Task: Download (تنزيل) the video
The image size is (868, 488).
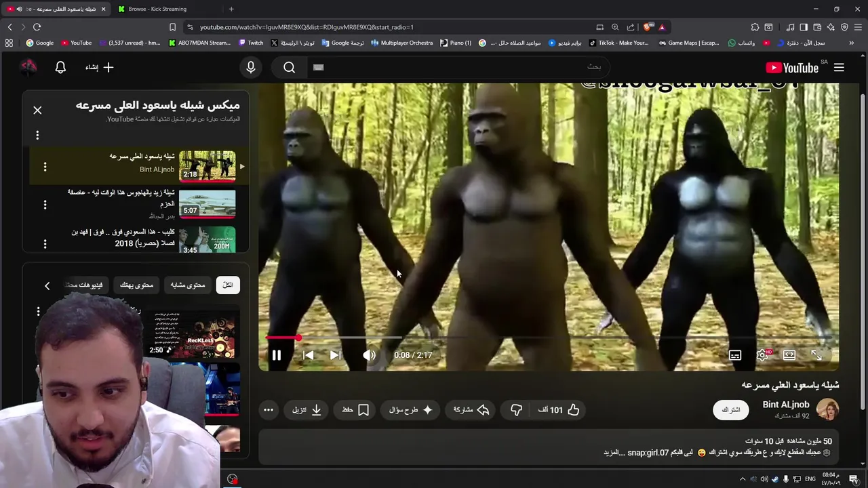Action: (x=307, y=410)
